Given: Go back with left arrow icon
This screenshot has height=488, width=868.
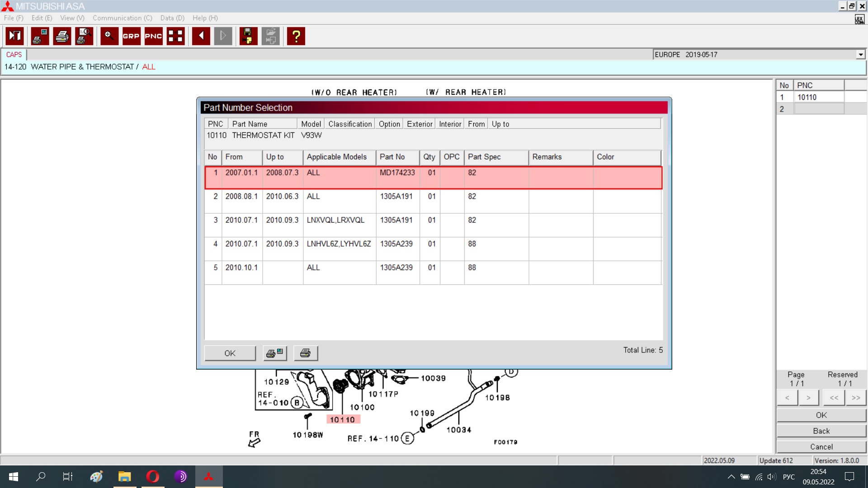Looking at the screenshot, I should [x=201, y=36].
